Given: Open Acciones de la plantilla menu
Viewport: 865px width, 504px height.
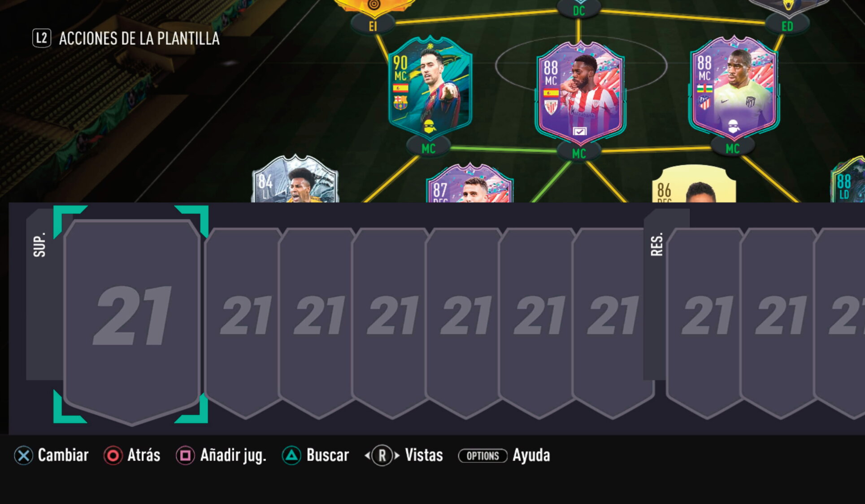Looking at the screenshot, I should click(x=139, y=39).
